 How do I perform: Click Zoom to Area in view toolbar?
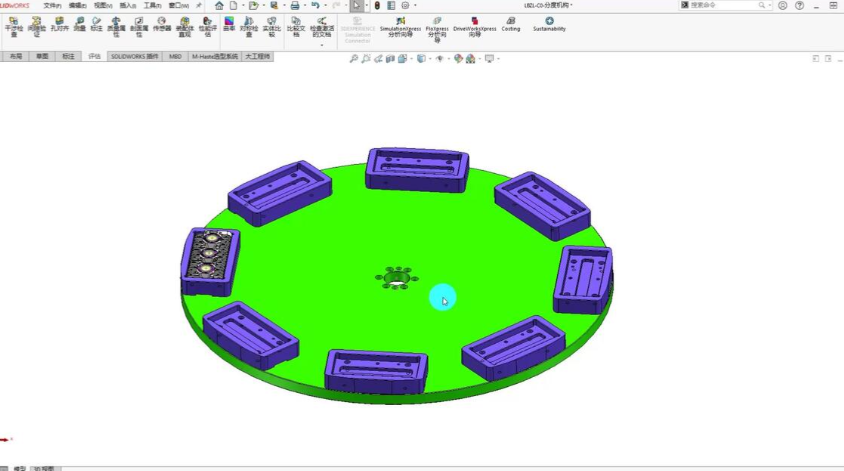(366, 59)
